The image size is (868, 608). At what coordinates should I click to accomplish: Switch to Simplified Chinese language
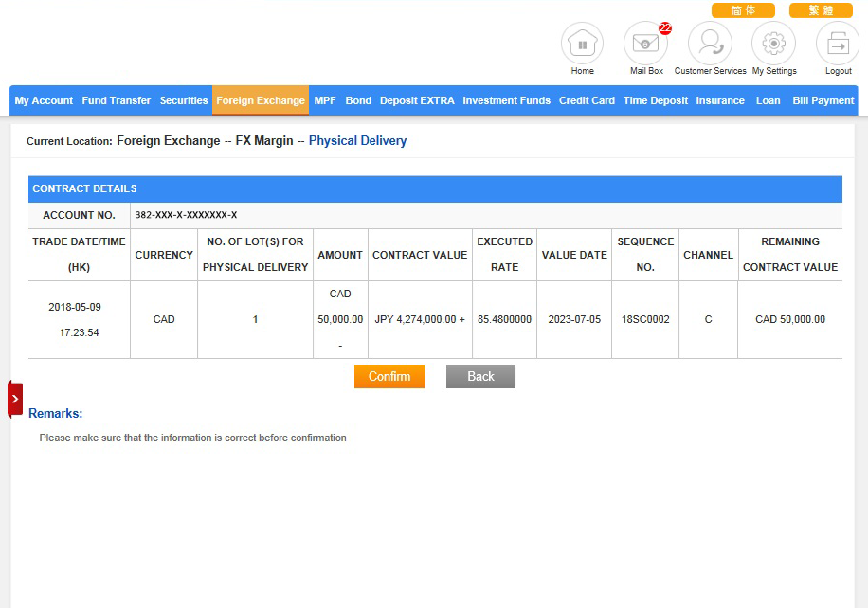743,10
